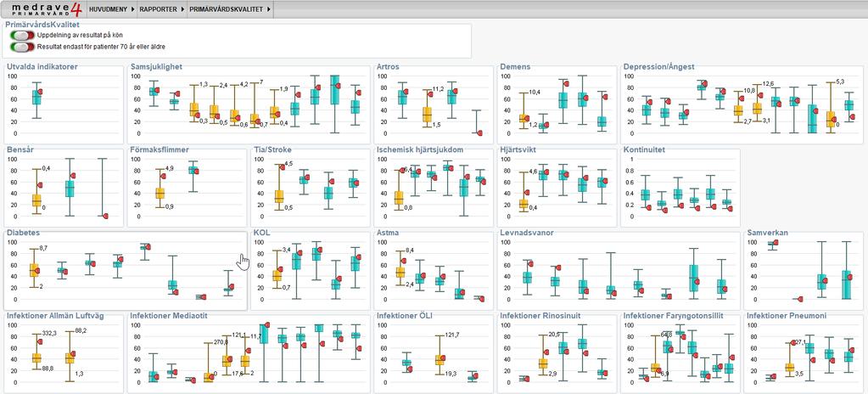
Task: Toggle Uppdelning av resultat på kön
Action: point(22,35)
